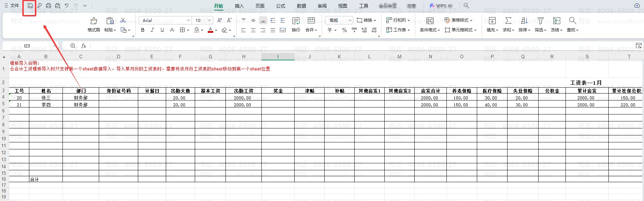Click the Filter (筛选) funnel icon
Image resolution: width=644 pixels, height=201 pixels.
540,21
